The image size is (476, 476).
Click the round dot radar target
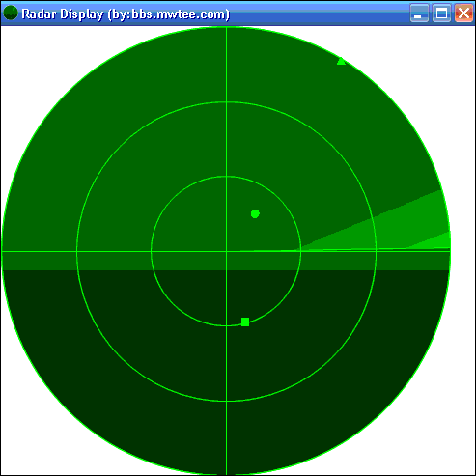(x=255, y=213)
